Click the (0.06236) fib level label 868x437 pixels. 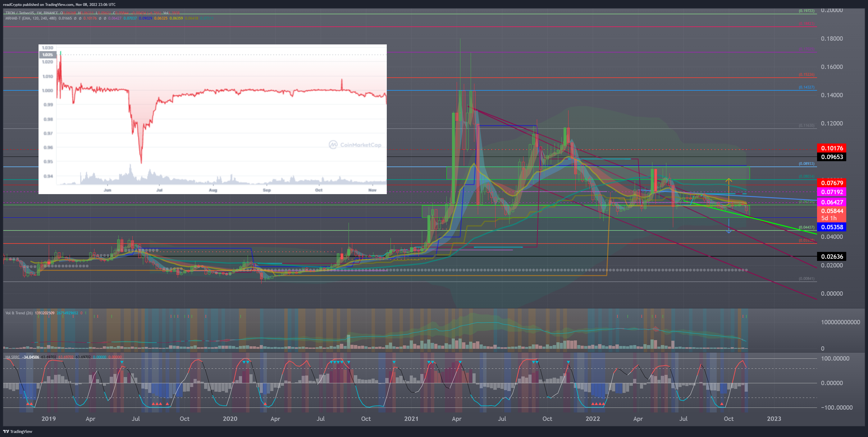point(806,202)
